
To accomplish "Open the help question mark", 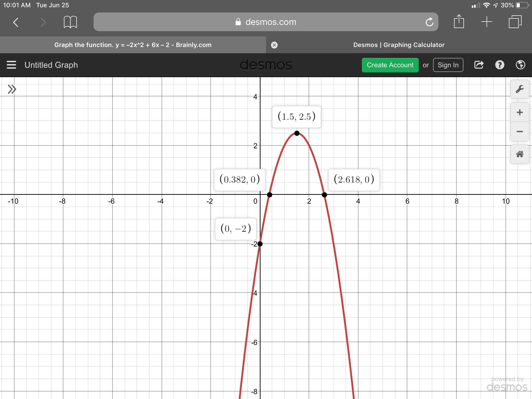I will click(500, 65).
